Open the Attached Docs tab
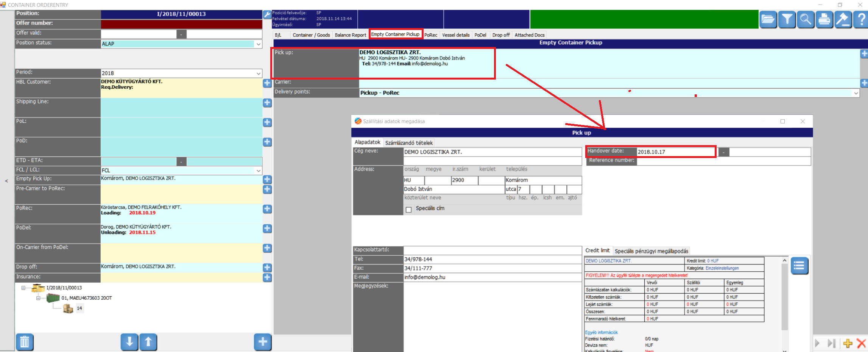868x352 pixels. pos(529,35)
